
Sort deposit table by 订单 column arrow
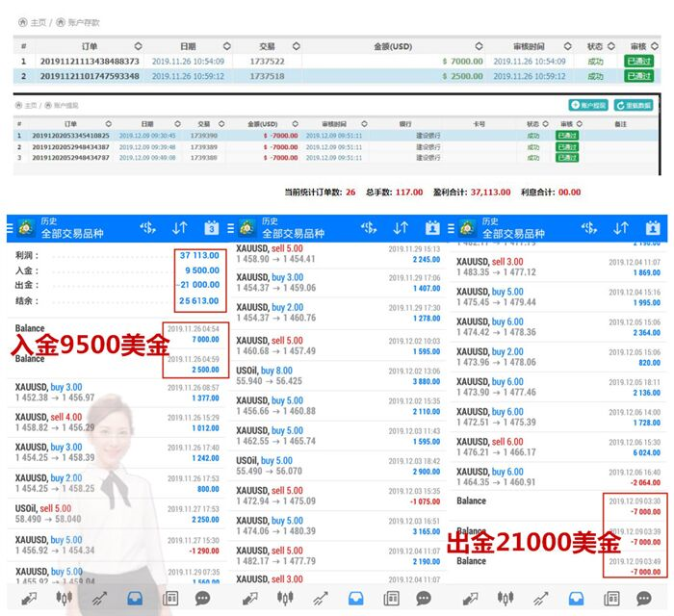(138, 46)
